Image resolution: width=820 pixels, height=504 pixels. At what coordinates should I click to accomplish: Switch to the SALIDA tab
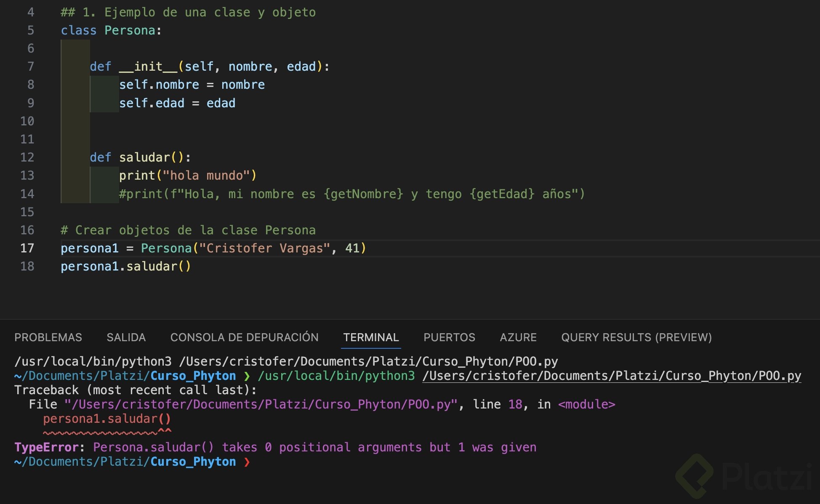coord(126,337)
